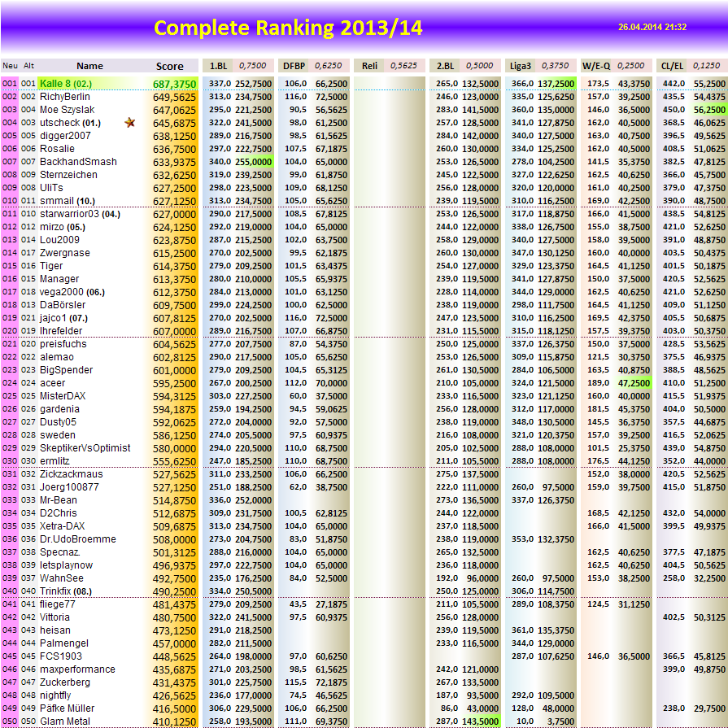
Task: Click the name "FCS1903"
Action: pos(61,656)
